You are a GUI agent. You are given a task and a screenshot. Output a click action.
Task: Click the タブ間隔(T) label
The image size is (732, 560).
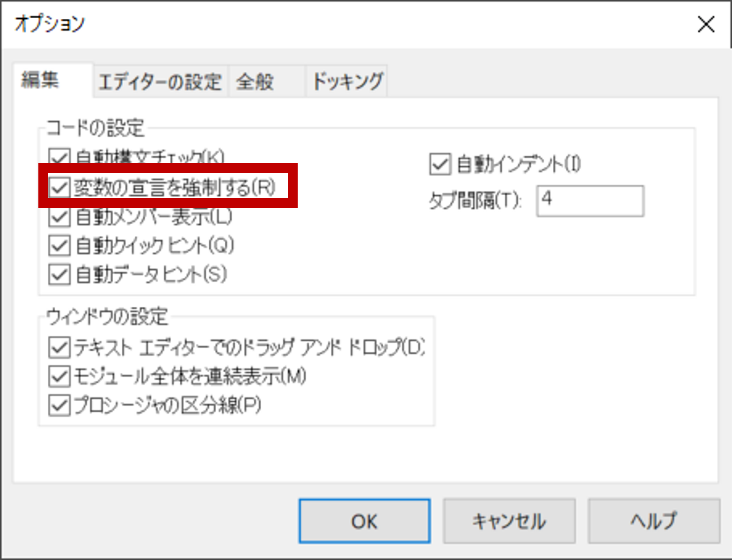[x=475, y=201]
